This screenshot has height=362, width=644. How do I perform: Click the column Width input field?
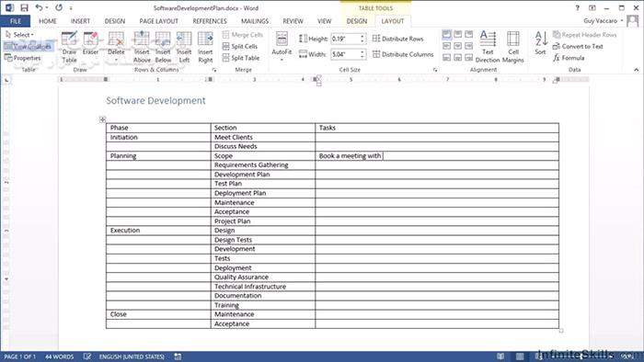coord(345,54)
